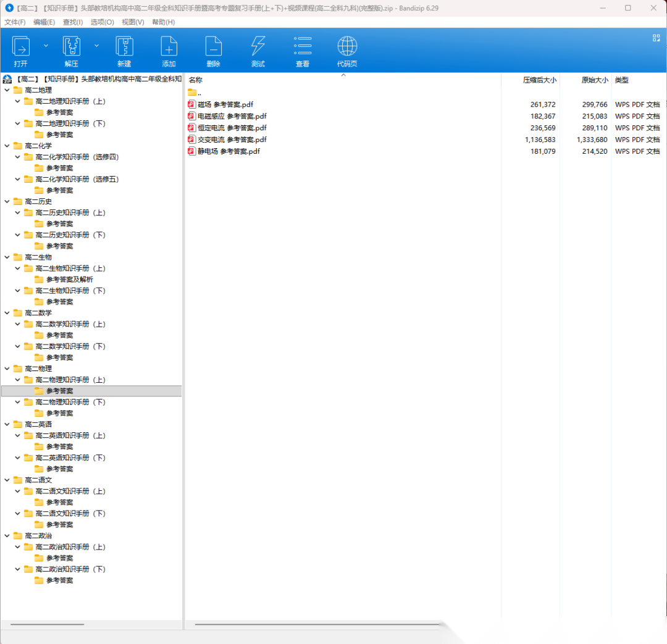The image size is (667, 644).
Task: Collapse the 高二物理 tree folder
Action: click(7, 369)
